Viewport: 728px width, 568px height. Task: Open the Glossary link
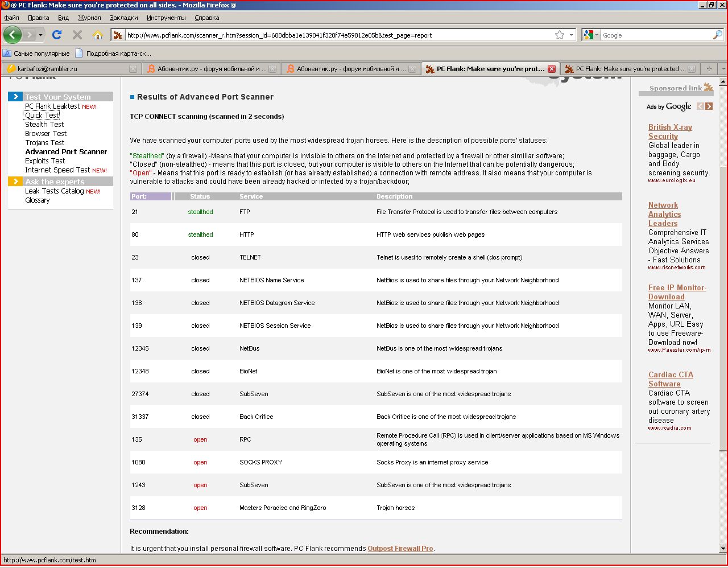[x=38, y=200]
